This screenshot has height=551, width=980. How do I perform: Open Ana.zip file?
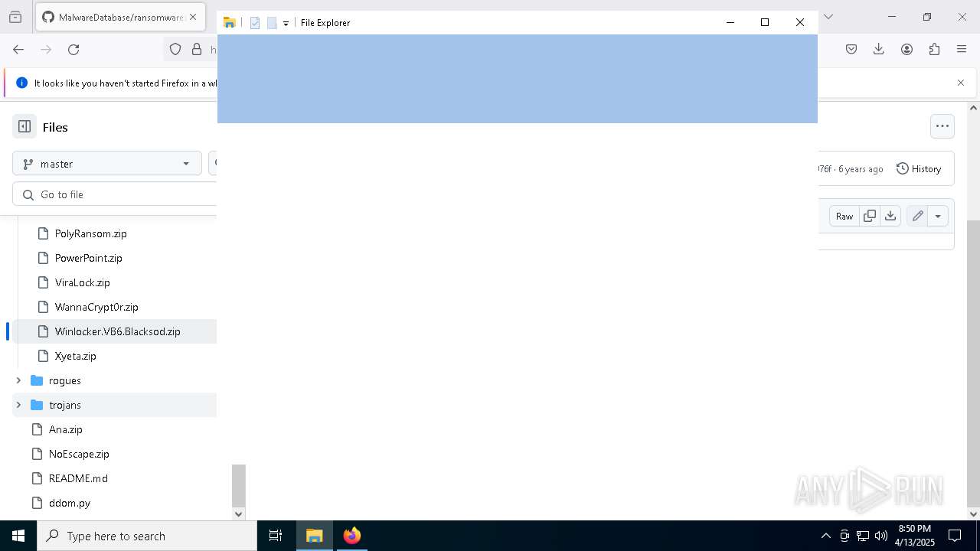click(65, 429)
